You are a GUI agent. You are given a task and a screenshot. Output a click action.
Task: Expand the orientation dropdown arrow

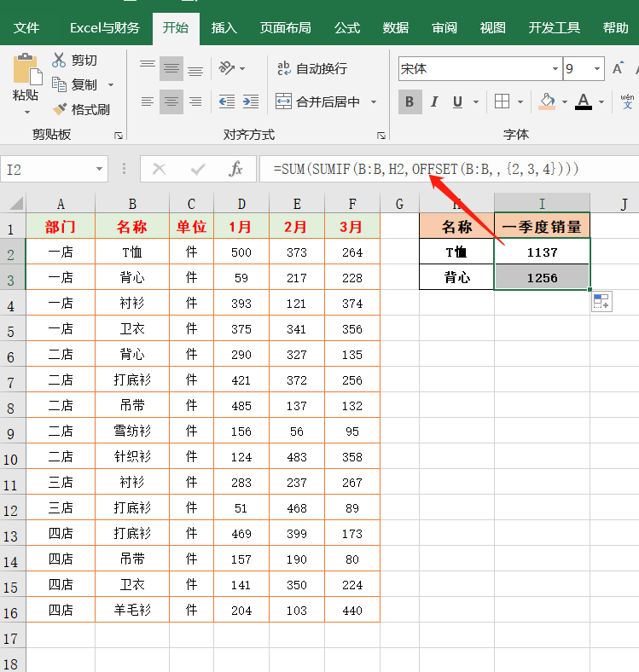click(242, 68)
